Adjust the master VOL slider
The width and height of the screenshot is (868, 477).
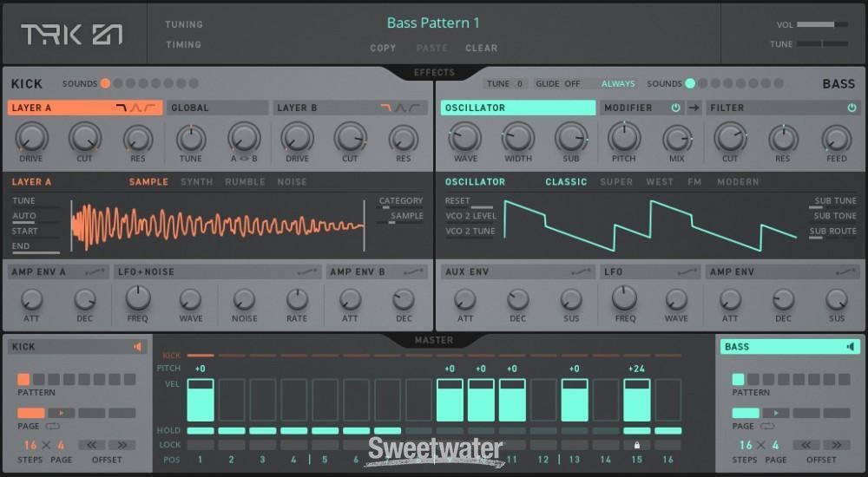pyautogui.click(x=822, y=24)
